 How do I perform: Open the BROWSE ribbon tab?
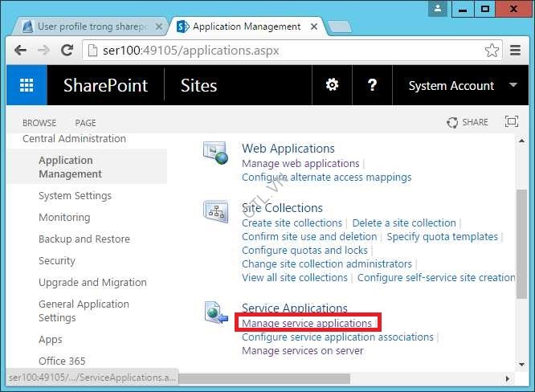[x=39, y=123]
